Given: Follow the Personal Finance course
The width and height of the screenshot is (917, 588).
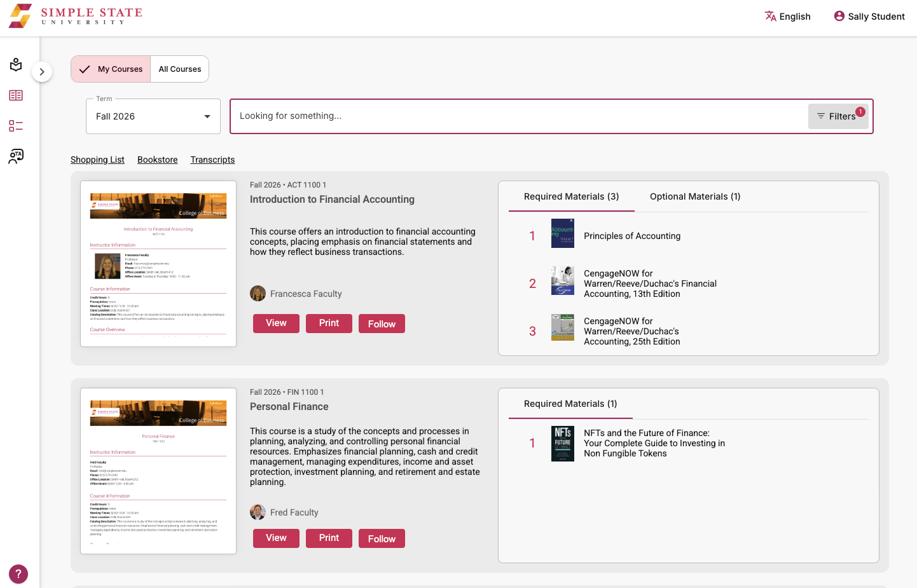Looking at the screenshot, I should tap(382, 538).
